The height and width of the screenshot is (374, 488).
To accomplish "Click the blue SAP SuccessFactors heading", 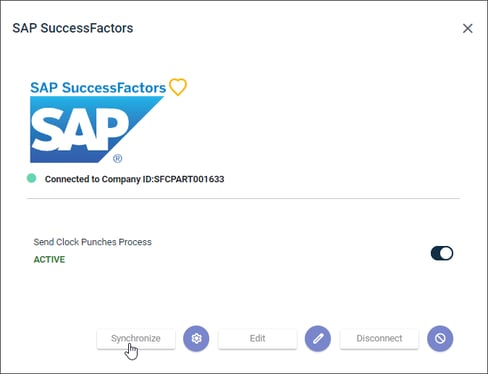I will (x=98, y=88).
